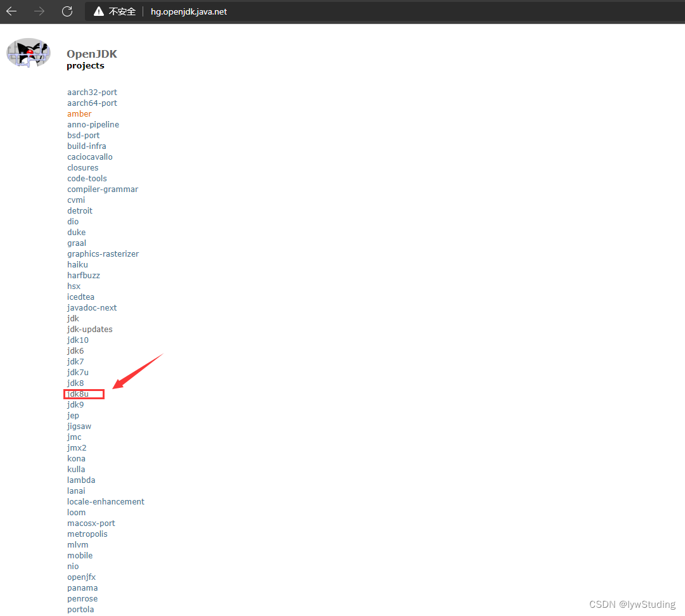This screenshot has width=685, height=616.
Task: Open the metropolis project
Action: click(87, 534)
